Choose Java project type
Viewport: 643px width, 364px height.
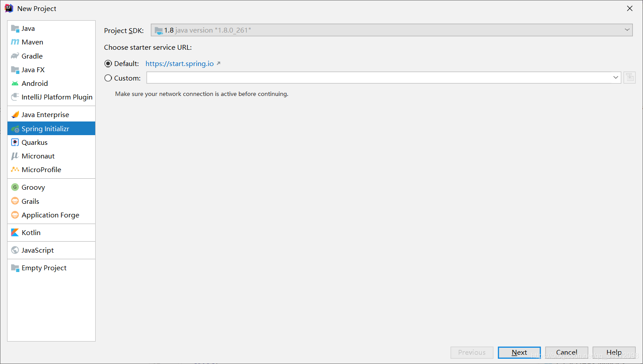coord(52,28)
